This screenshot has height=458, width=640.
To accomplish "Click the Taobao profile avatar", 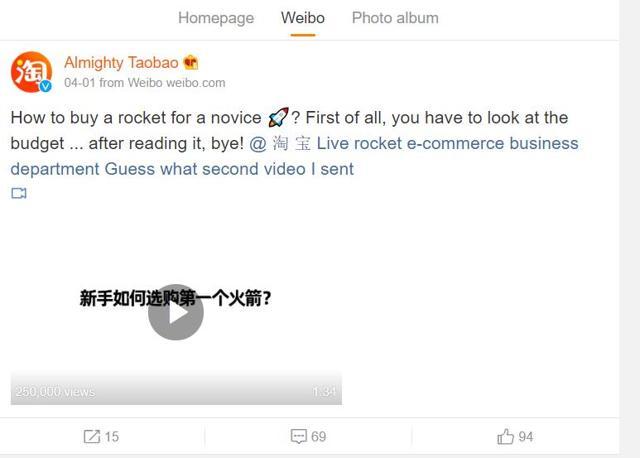I will tap(31, 72).
